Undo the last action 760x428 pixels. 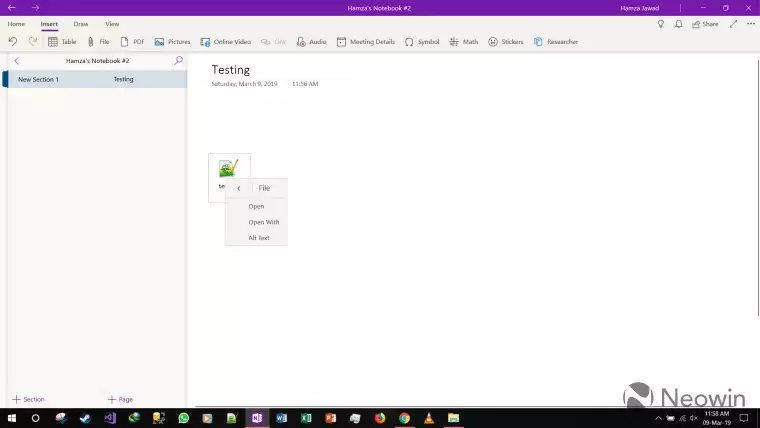(x=13, y=42)
